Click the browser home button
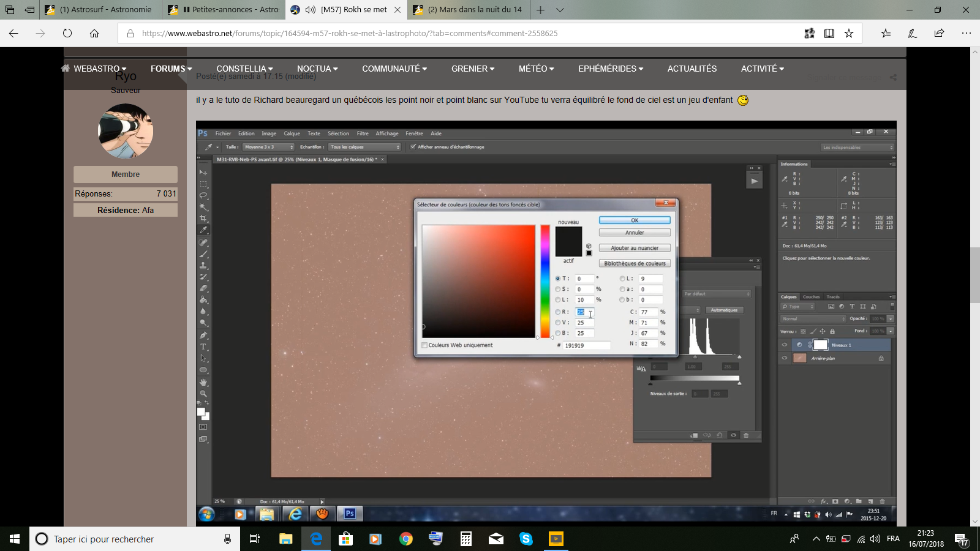 (94, 33)
